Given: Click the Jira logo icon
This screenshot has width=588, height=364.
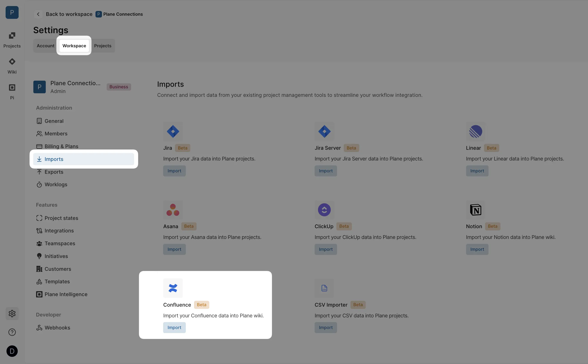Looking at the screenshot, I should pyautogui.click(x=173, y=131).
